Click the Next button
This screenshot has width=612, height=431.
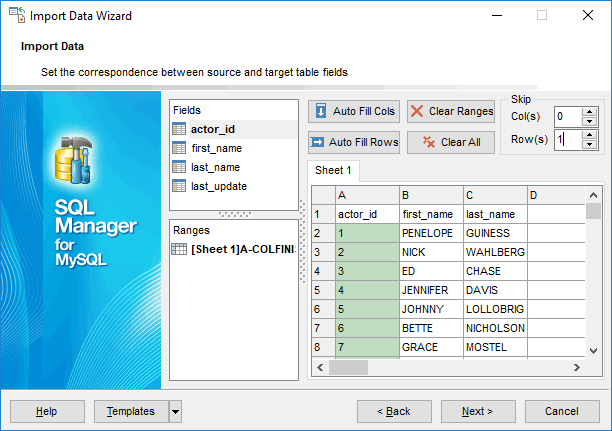pyautogui.click(x=477, y=411)
